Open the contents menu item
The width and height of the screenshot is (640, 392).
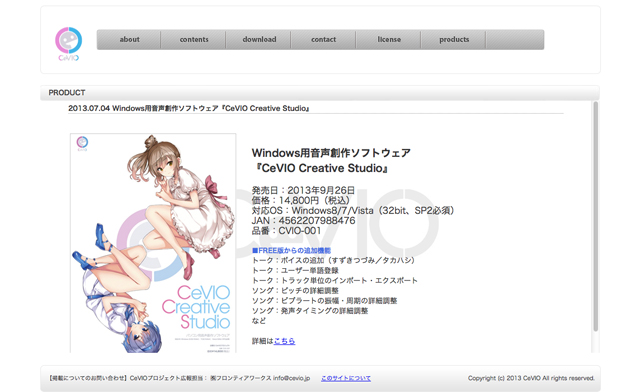[x=193, y=40]
